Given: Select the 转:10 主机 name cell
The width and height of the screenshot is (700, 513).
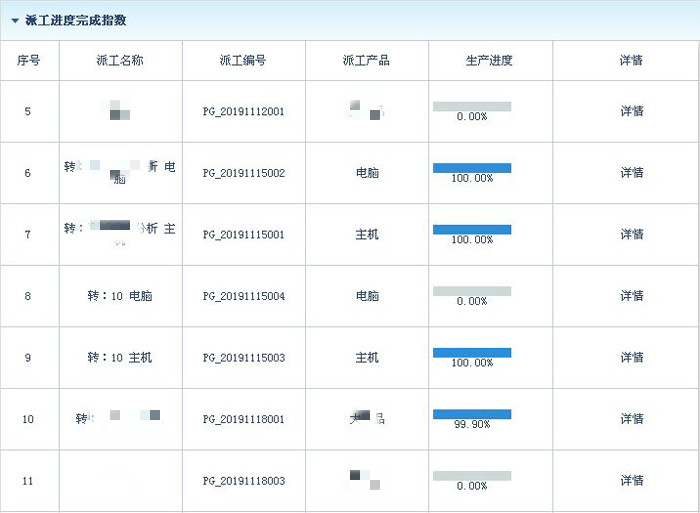Looking at the screenshot, I should click(120, 358).
